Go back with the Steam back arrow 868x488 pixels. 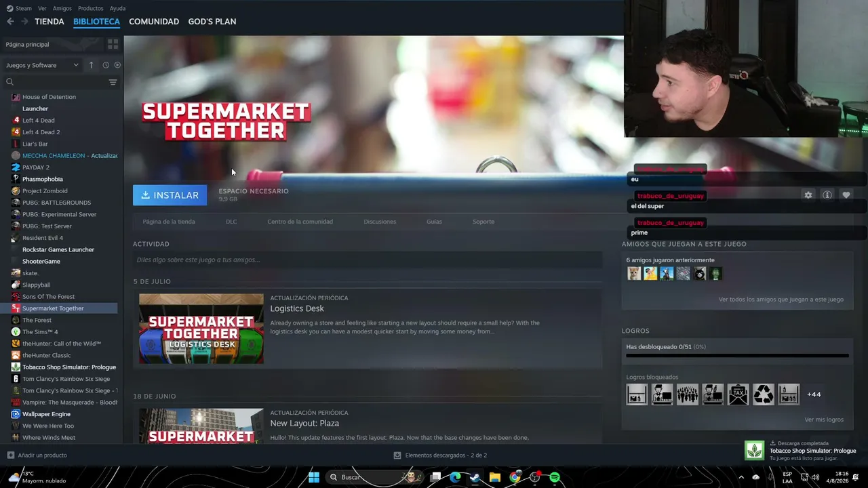tap(10, 22)
